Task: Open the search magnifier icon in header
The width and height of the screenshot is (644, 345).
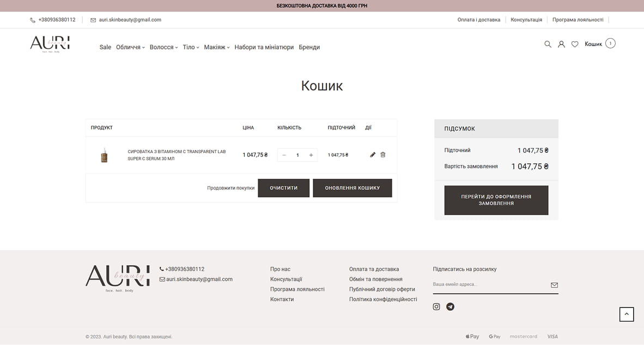Action: tap(548, 44)
